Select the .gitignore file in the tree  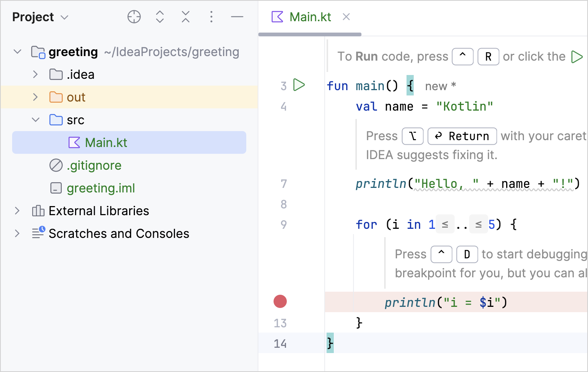tap(94, 166)
